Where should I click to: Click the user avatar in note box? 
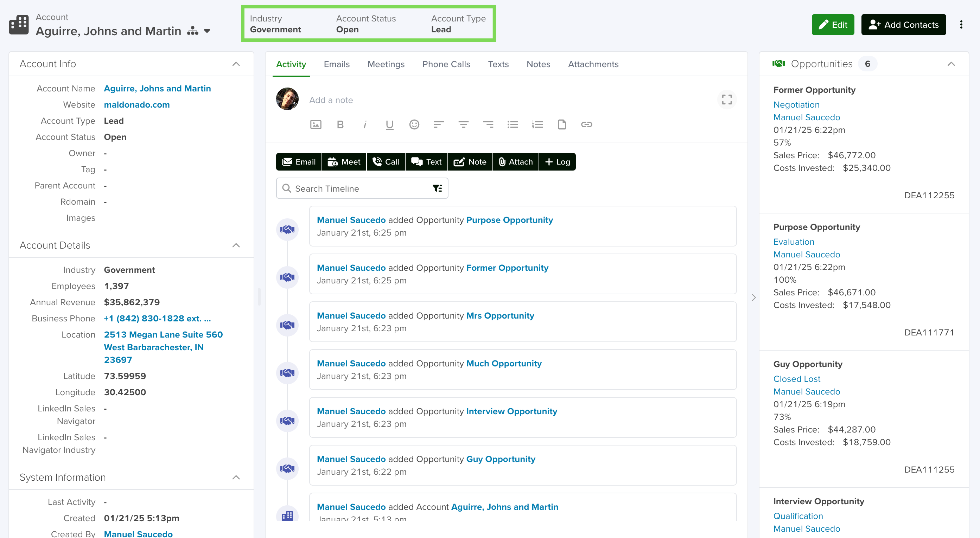pyautogui.click(x=287, y=99)
